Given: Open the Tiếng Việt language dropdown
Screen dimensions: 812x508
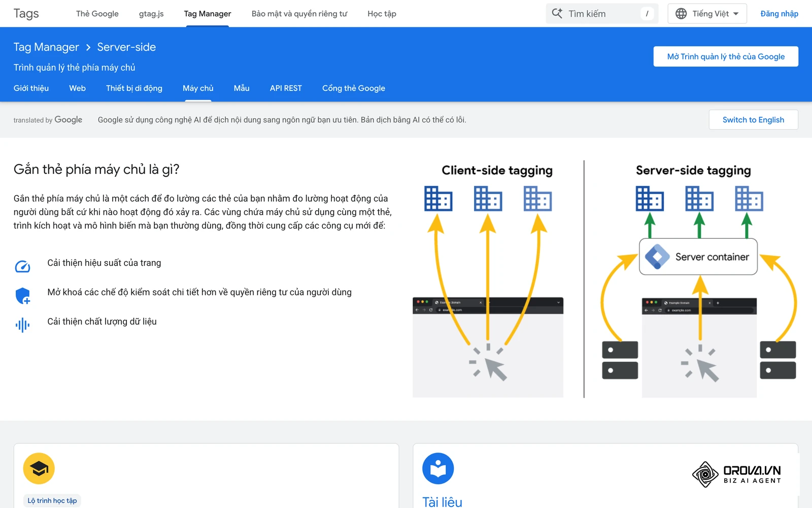Looking at the screenshot, I should tap(707, 14).
